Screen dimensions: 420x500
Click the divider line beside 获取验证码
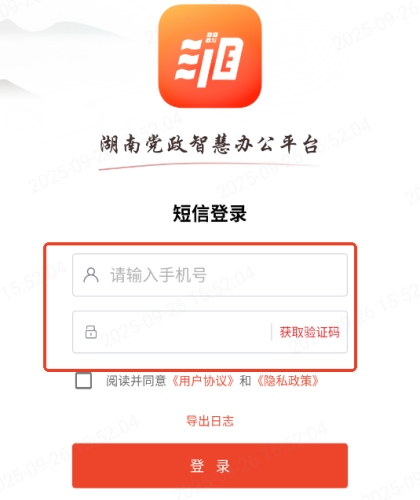point(272,332)
